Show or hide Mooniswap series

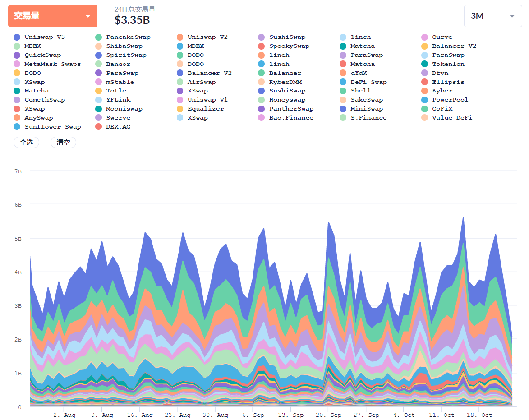(x=119, y=109)
